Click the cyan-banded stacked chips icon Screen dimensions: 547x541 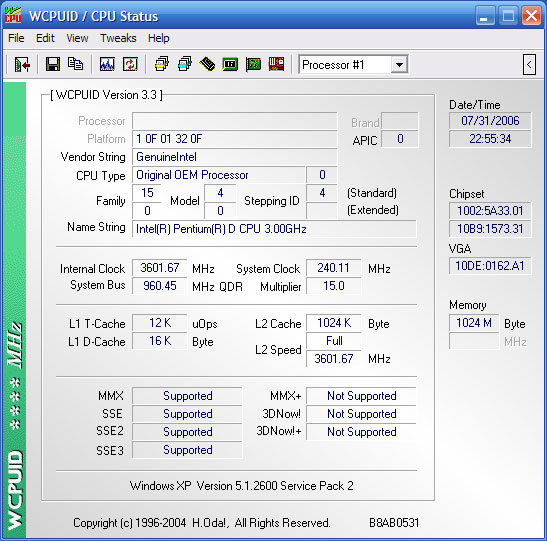pyautogui.click(x=185, y=64)
